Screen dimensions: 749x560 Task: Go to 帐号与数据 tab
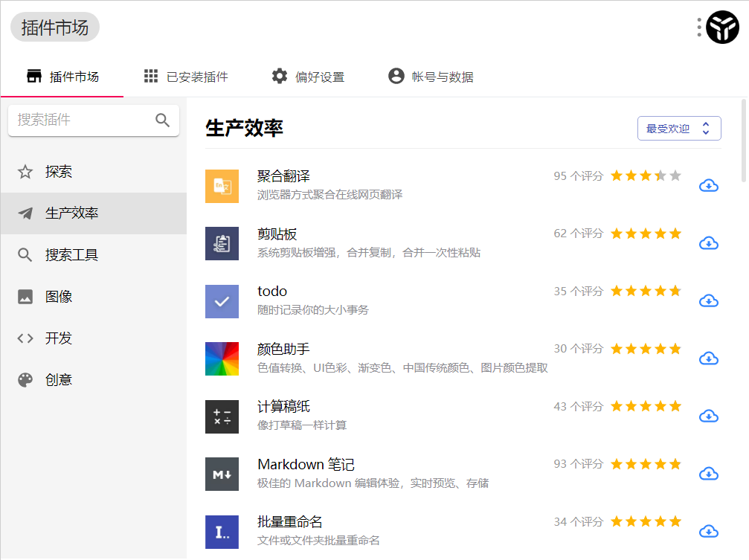pyautogui.click(x=431, y=77)
